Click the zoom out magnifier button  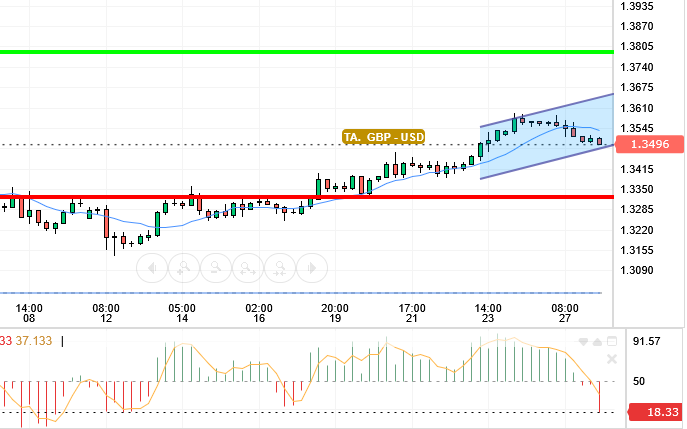216,268
